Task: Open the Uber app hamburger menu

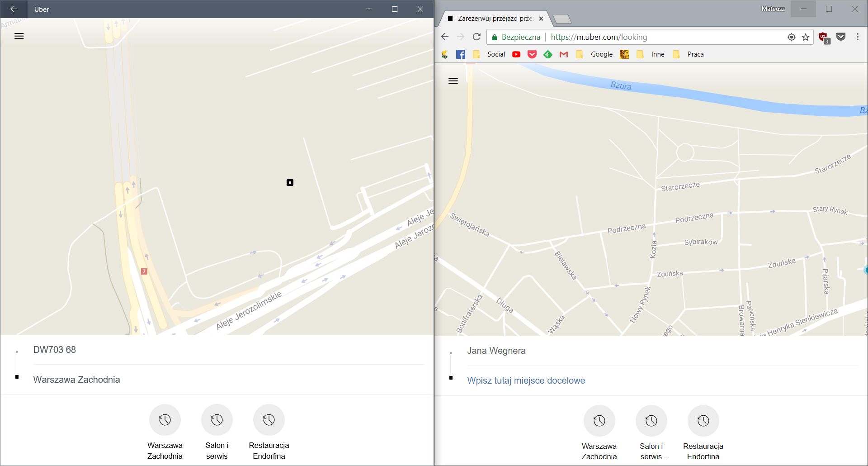Action: tap(19, 36)
